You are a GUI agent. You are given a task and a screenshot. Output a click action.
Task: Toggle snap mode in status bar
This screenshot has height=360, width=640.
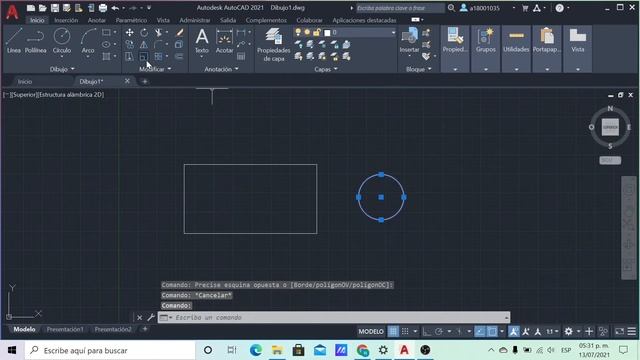(x=405, y=331)
